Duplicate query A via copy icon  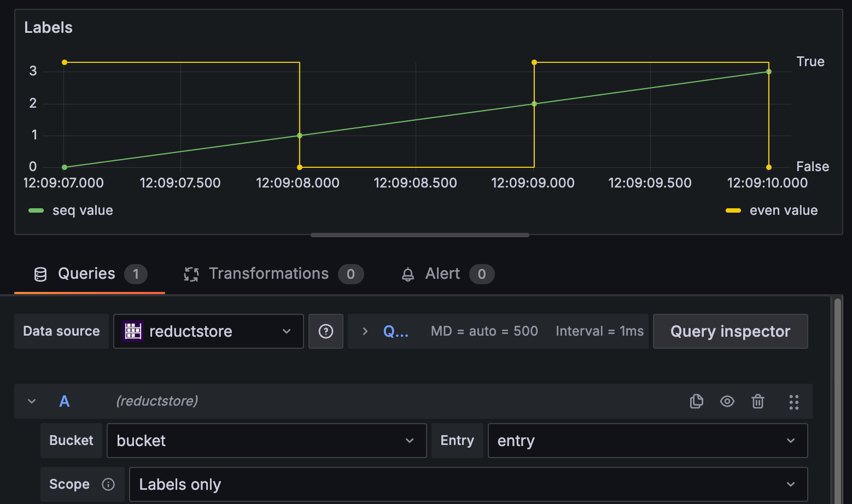pyautogui.click(x=696, y=401)
